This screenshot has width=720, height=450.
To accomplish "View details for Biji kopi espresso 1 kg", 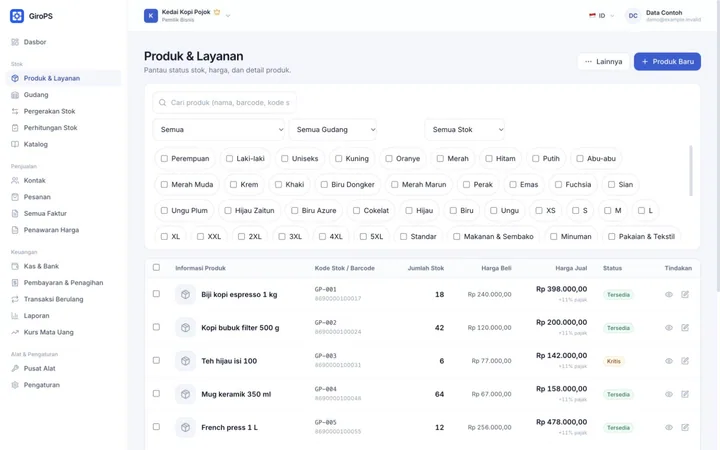I will point(669,295).
